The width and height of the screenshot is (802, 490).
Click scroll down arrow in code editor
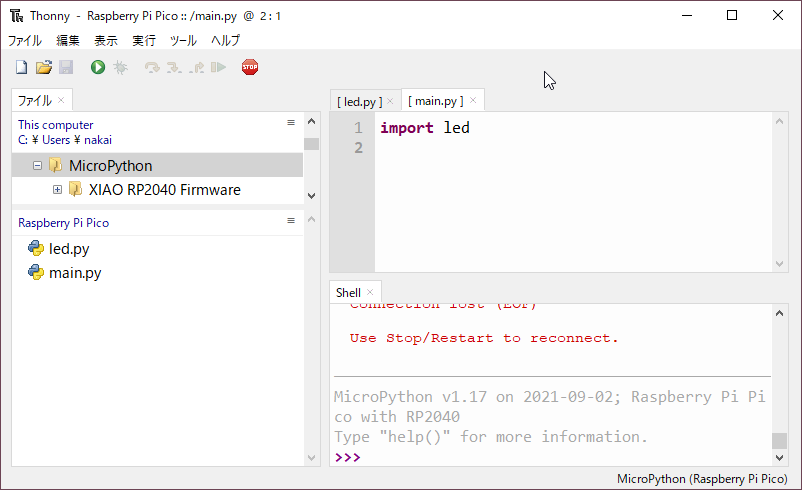pyautogui.click(x=779, y=264)
